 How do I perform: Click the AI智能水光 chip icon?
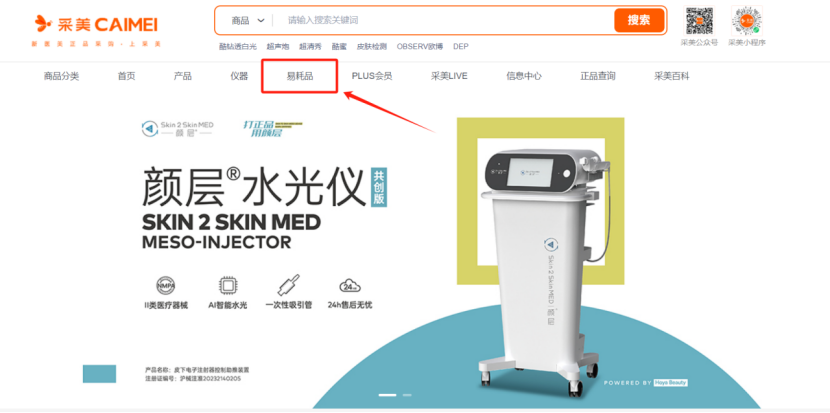pos(228,286)
